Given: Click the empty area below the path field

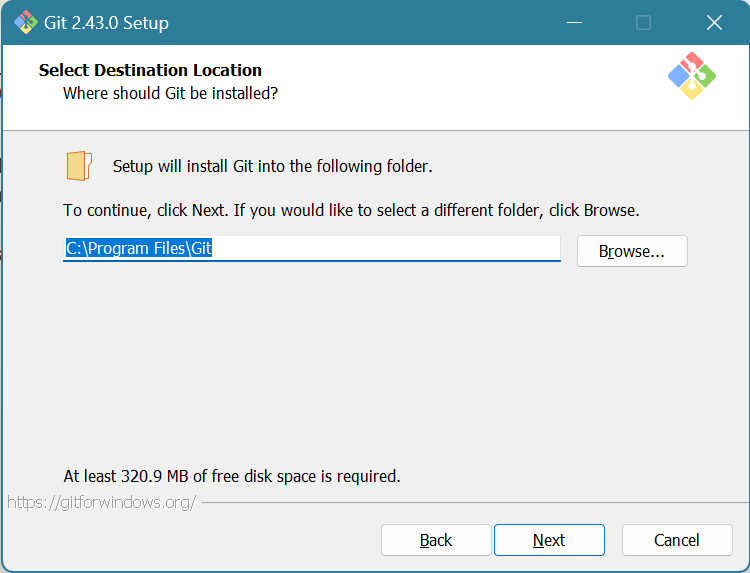Looking at the screenshot, I should 375,370.
